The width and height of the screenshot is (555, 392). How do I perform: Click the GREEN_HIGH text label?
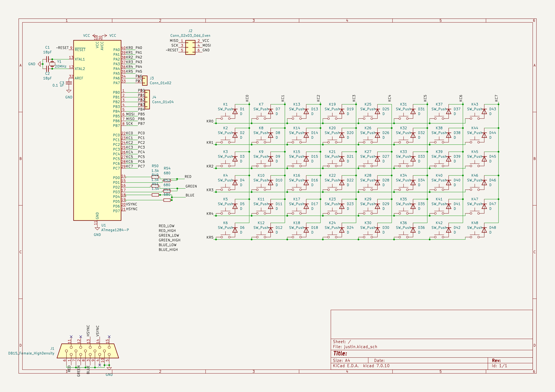pyautogui.click(x=169, y=240)
